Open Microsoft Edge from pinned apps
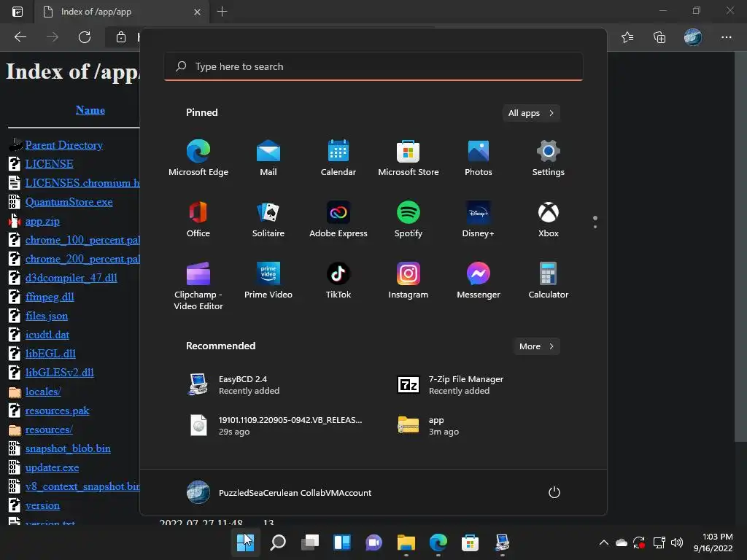Image resolution: width=747 pixels, height=560 pixels. [198, 158]
